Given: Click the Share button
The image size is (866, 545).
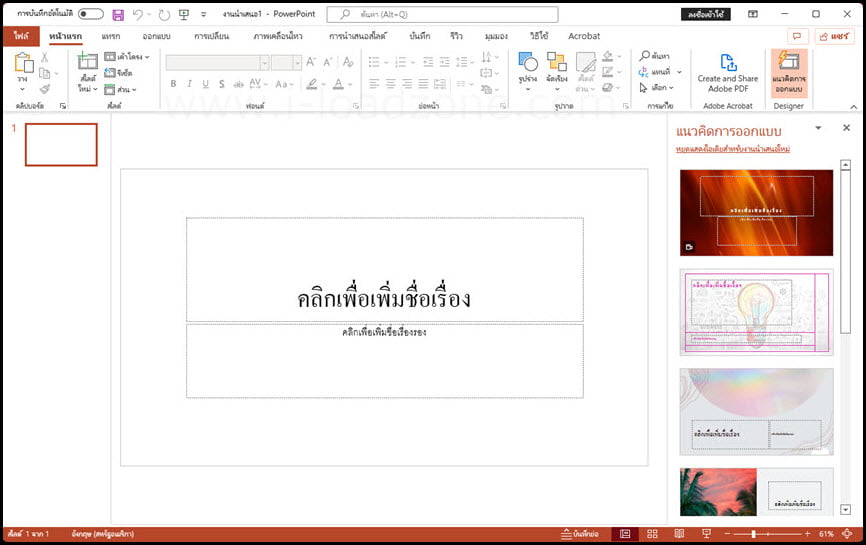Looking at the screenshot, I should [834, 36].
